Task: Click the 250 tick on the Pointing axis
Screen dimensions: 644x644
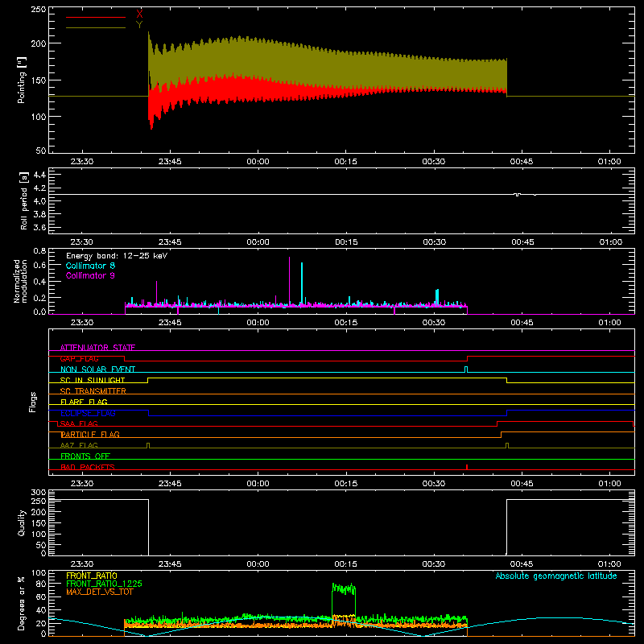Action: [x=39, y=10]
